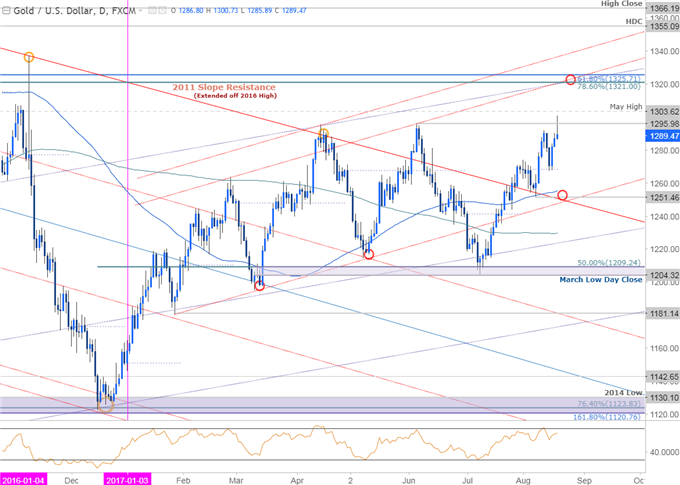The image size is (680, 485).
Task: Click the 76.40%(1123.83) Fibonacci label
Action: [x=609, y=404]
